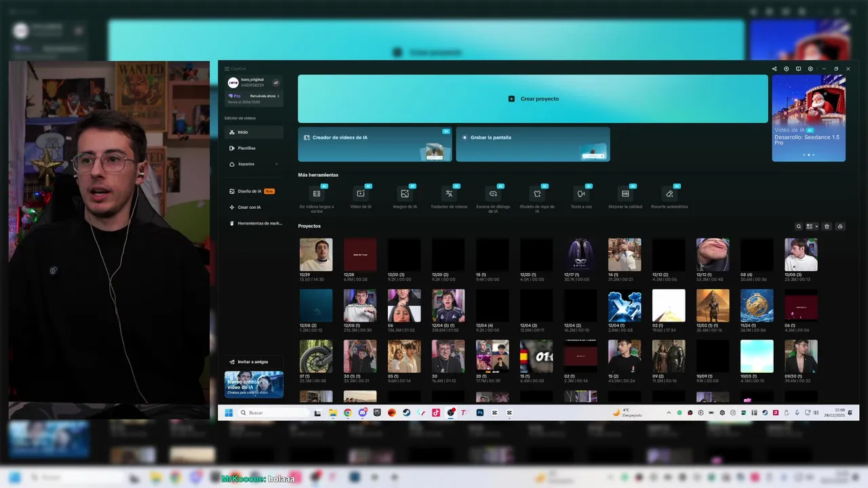
Task: Click the switch account icon beside koro_original
Action: coord(276,83)
